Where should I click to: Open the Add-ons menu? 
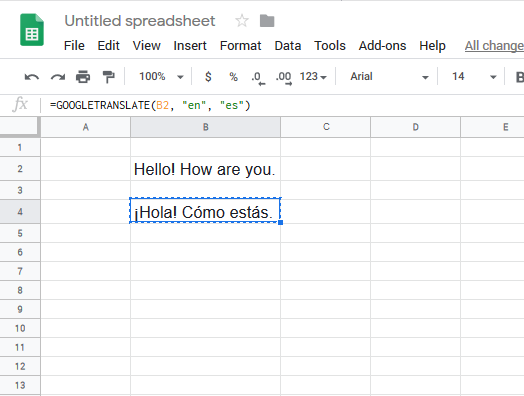click(382, 45)
